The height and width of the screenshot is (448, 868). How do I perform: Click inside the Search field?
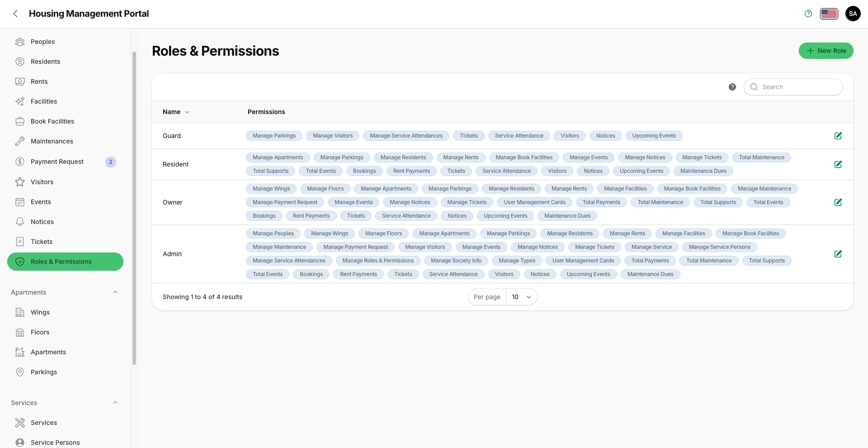tap(793, 86)
